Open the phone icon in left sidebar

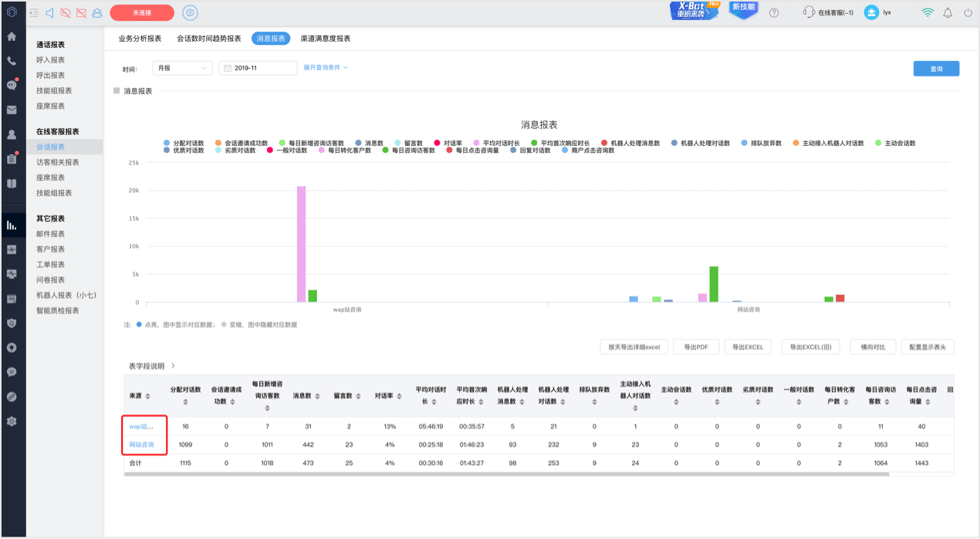pos(12,61)
